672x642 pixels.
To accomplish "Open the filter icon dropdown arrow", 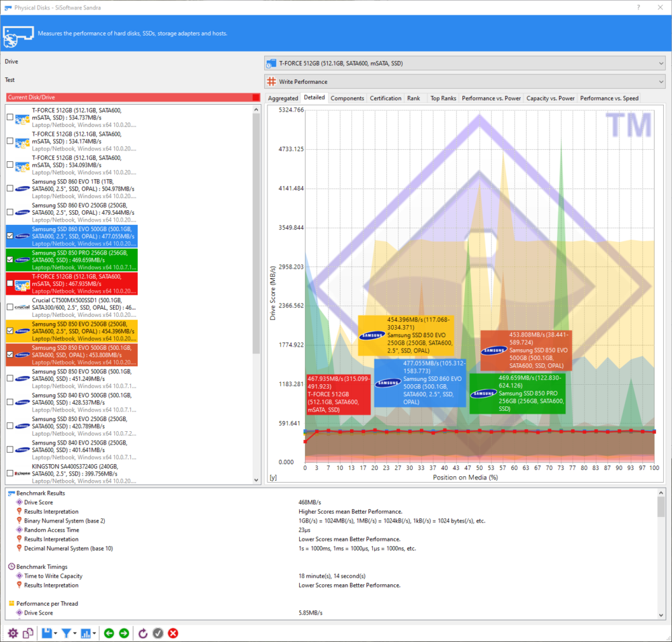I will [x=75, y=633].
